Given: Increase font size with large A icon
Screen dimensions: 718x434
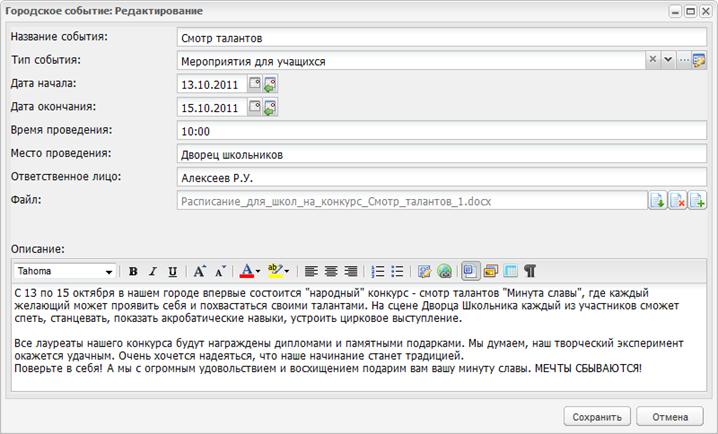Looking at the screenshot, I should 199,271.
